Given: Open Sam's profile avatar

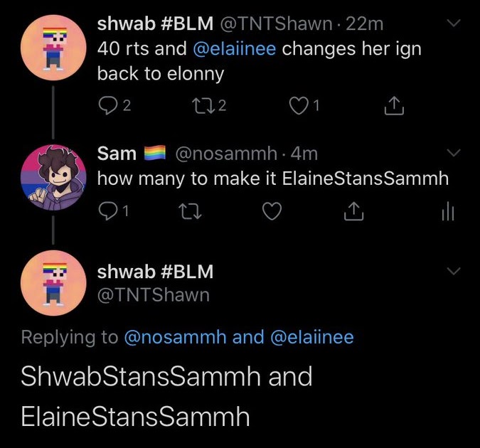Looking at the screenshot, I should coord(53,177).
